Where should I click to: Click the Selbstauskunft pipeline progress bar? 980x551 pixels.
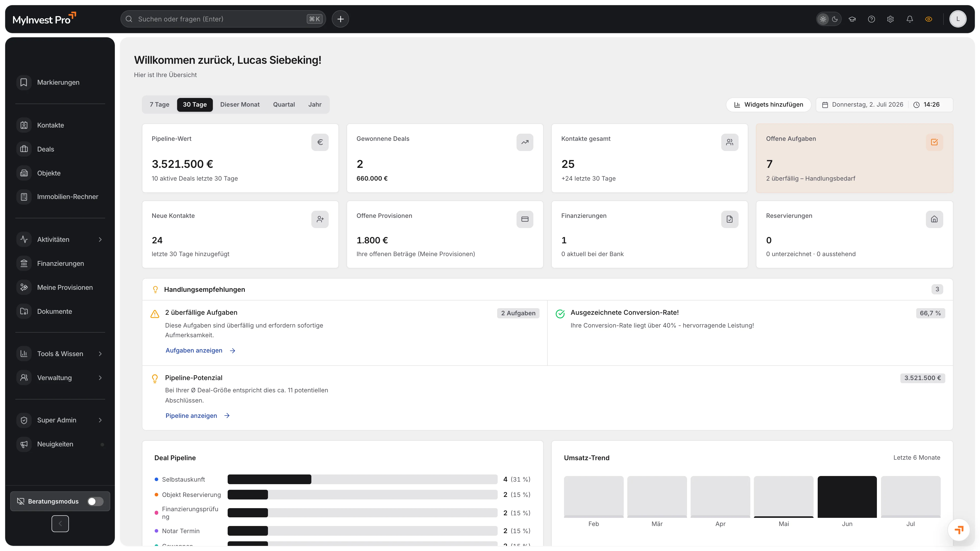362,479
